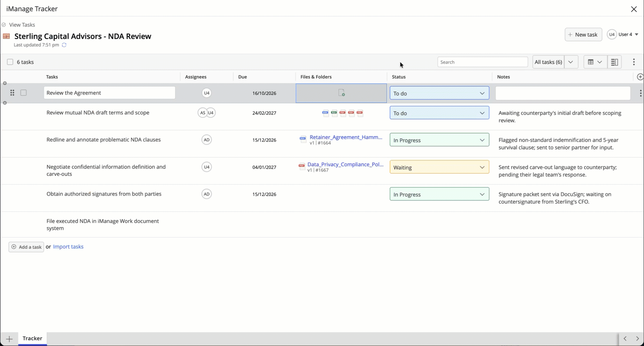This screenshot has height=346, width=644.
Task: Open To do status dropdown for mutual NDA row
Action: point(439,113)
